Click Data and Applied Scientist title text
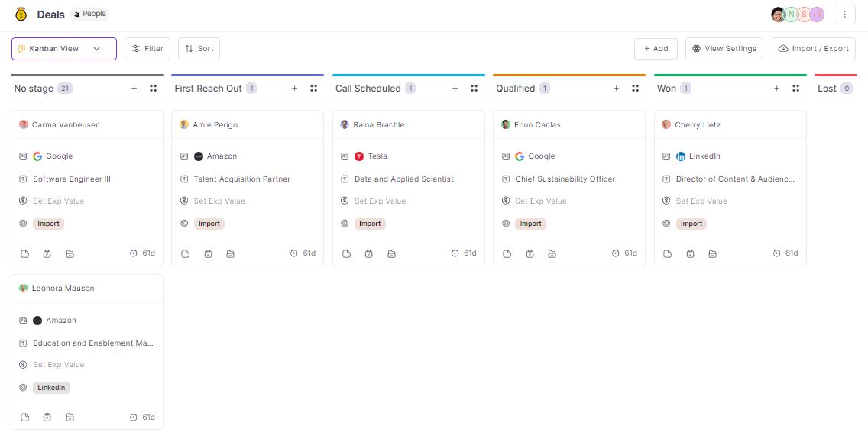Screen dimensions: 868x432 point(404,179)
